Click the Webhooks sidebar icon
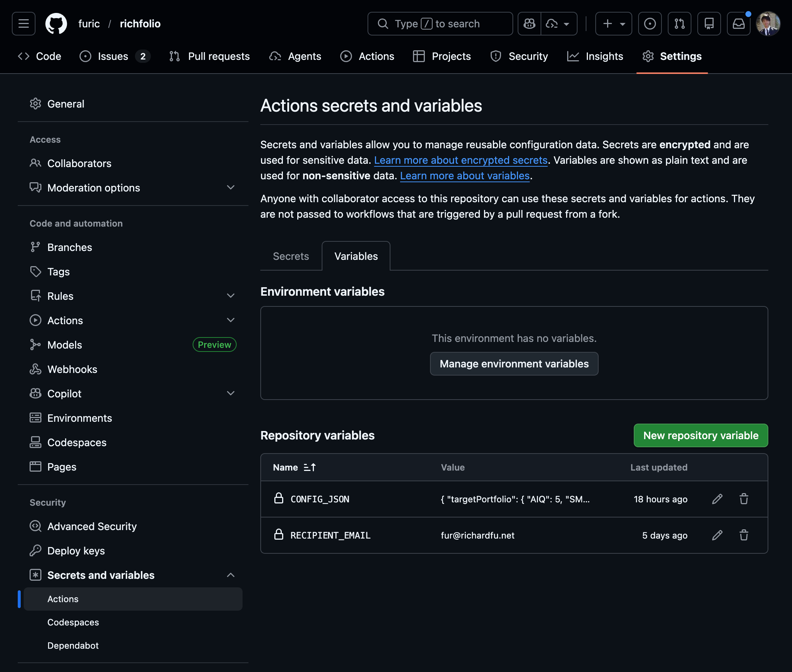Viewport: 792px width, 672px height. point(35,369)
